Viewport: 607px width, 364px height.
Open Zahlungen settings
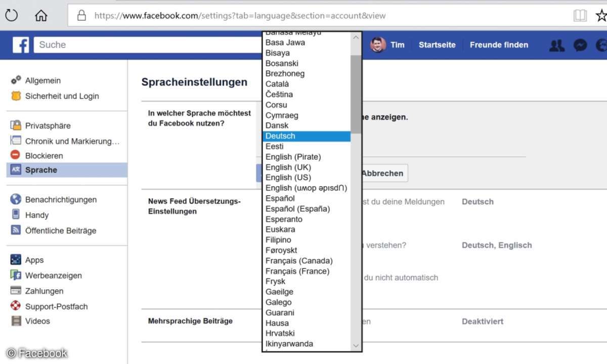(x=45, y=291)
